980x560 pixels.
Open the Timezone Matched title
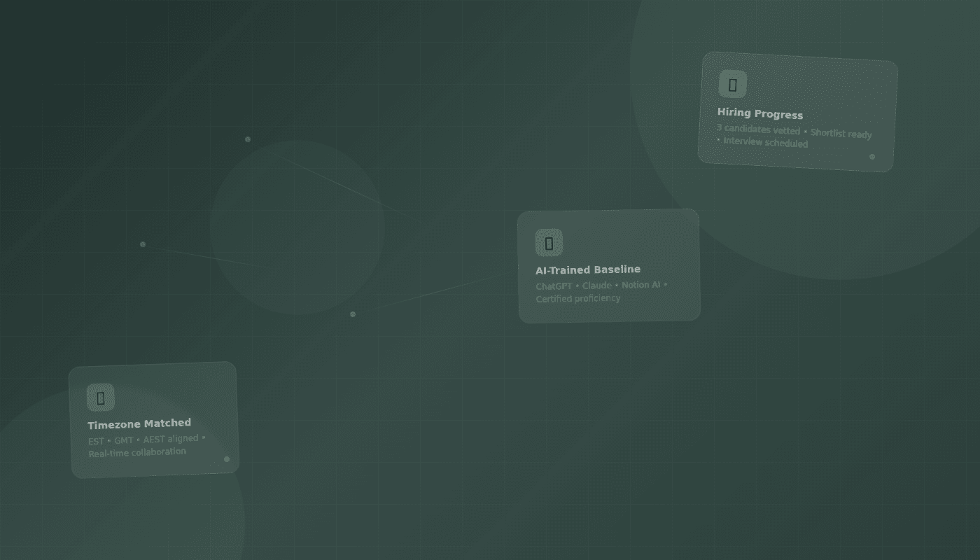point(139,423)
